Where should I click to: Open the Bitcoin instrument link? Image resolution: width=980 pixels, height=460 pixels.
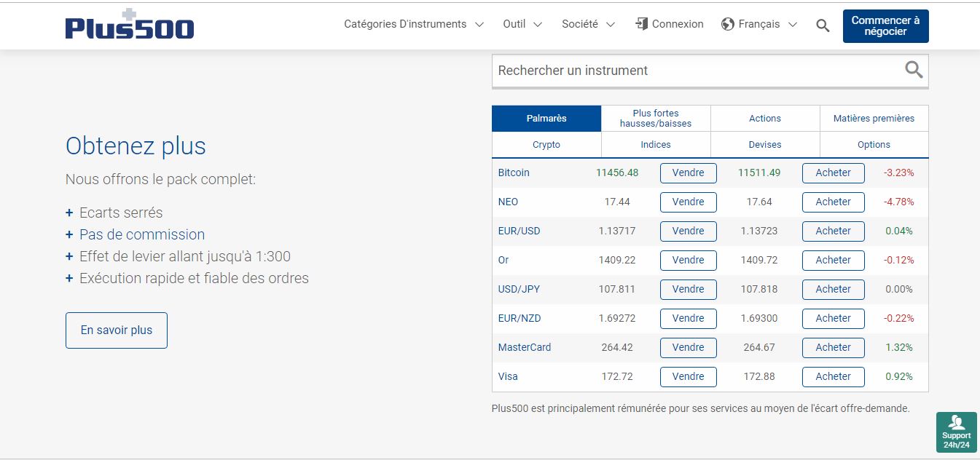pos(514,172)
